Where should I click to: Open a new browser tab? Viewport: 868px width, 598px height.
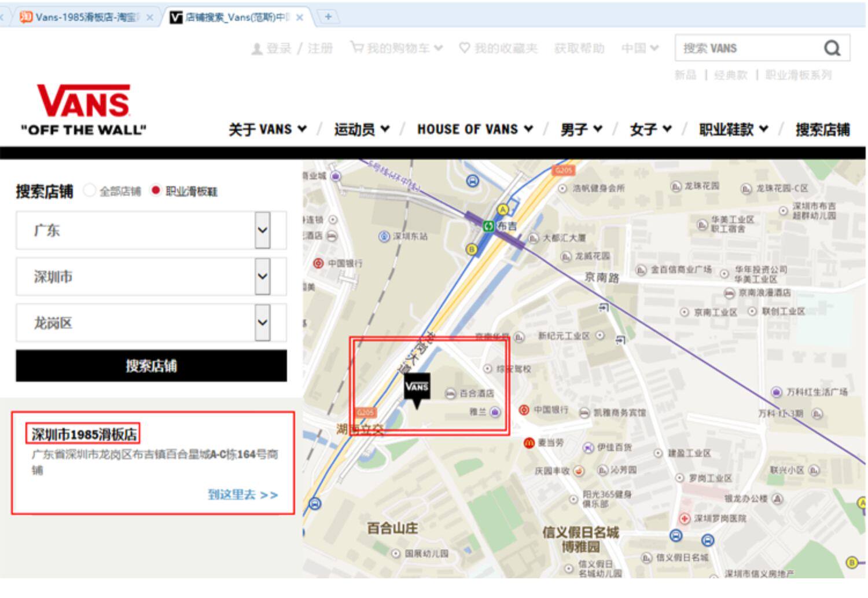[x=328, y=17]
